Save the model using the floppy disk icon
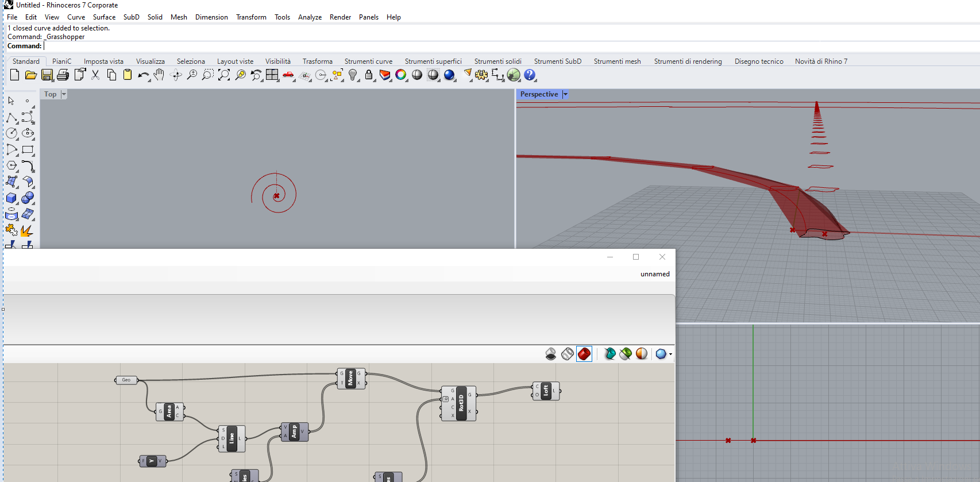Viewport: 980px width, 482px height. 47,75
